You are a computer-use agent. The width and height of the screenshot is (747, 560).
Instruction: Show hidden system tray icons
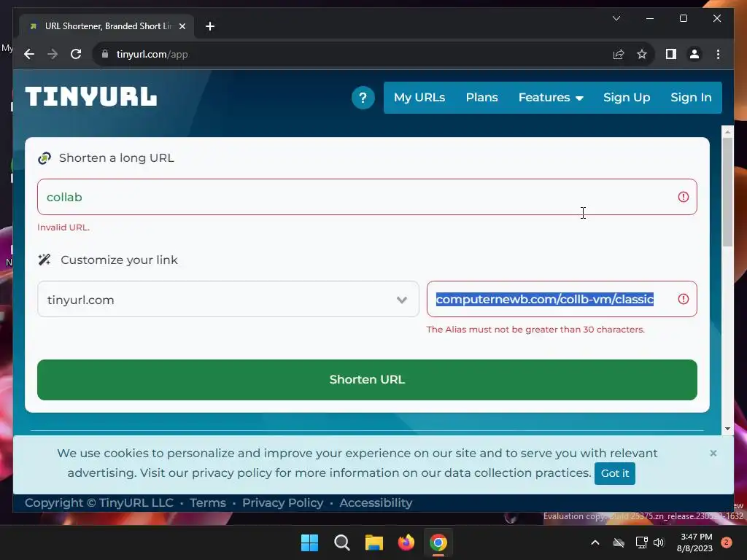pyautogui.click(x=595, y=542)
